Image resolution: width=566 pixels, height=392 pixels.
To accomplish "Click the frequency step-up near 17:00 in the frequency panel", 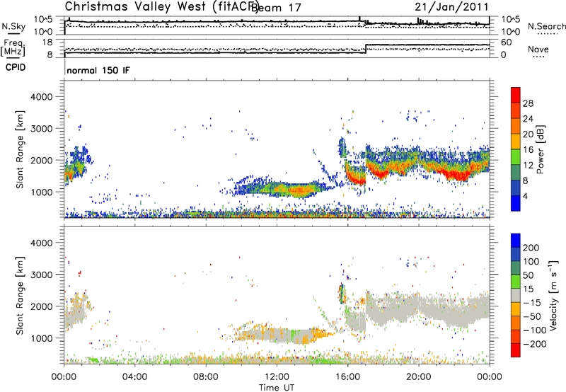I will coord(366,49).
